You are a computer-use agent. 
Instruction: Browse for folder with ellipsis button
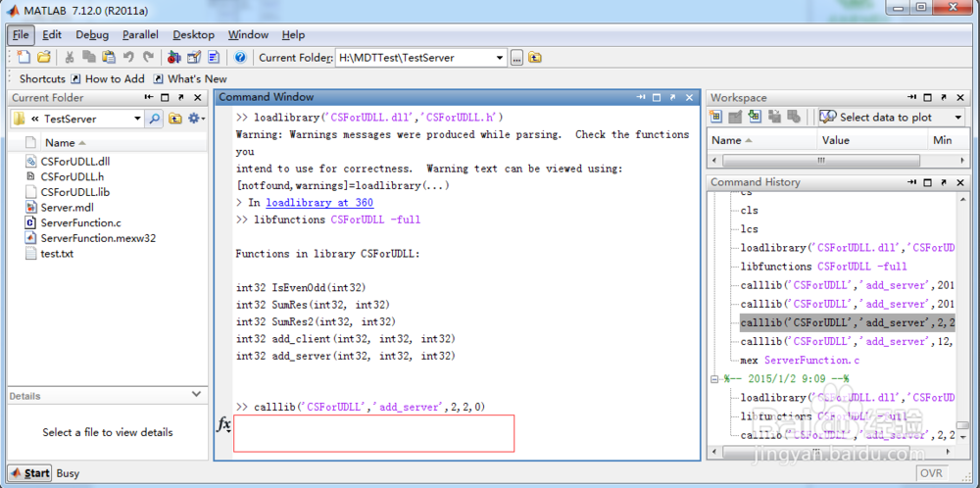tap(516, 58)
